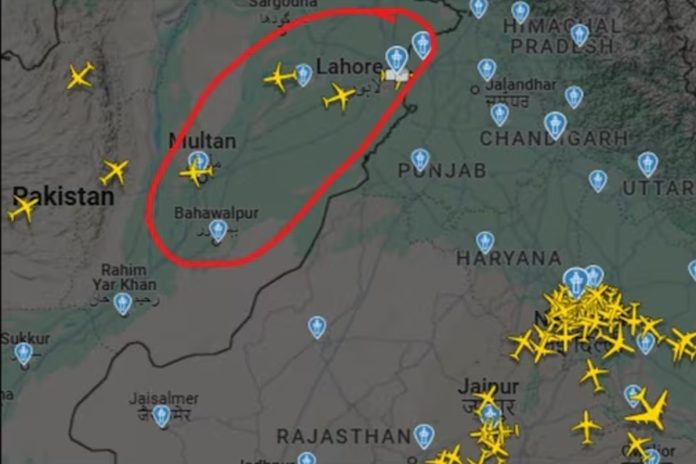Click the plane flying over Multan
The image size is (696, 464).
195,172
